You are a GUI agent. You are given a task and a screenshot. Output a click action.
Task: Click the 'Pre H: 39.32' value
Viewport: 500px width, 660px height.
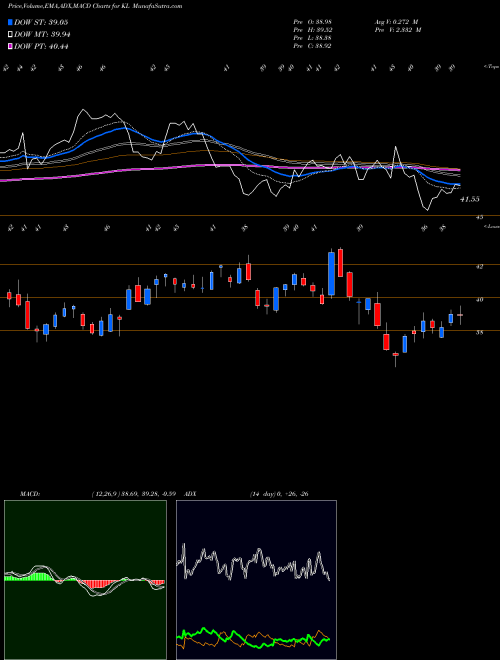[x=314, y=30]
